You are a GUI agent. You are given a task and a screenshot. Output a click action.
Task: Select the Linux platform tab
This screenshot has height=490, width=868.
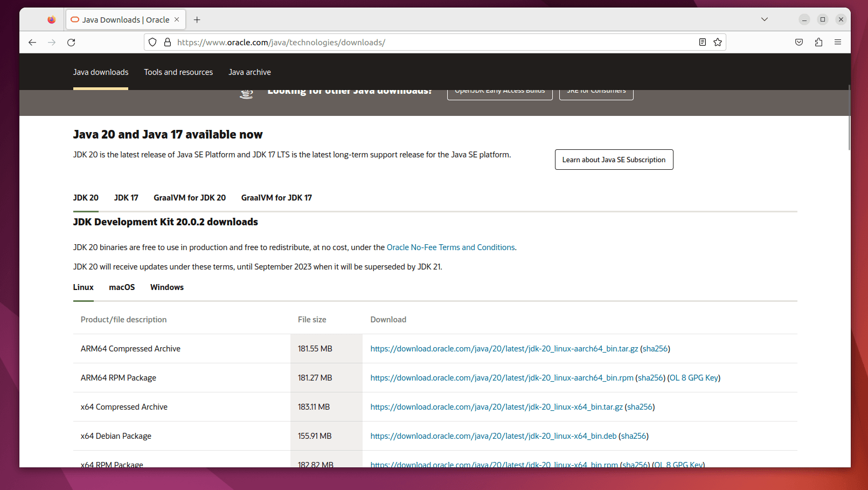[84, 287]
